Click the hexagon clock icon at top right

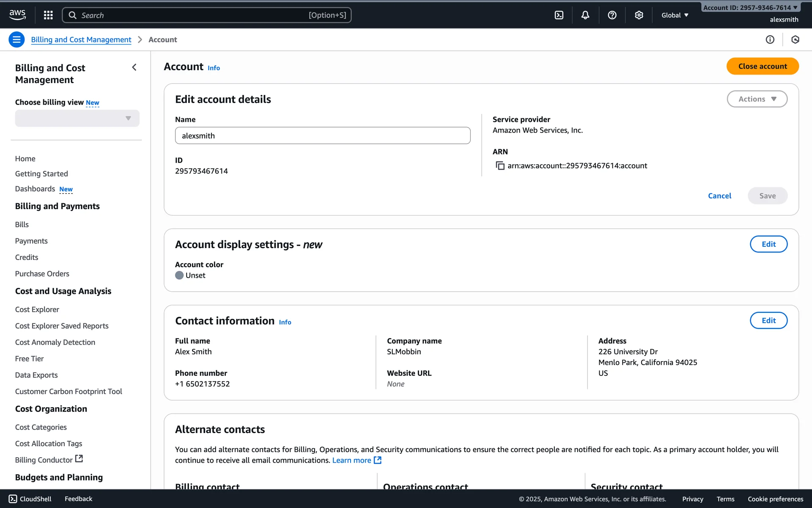(795, 40)
